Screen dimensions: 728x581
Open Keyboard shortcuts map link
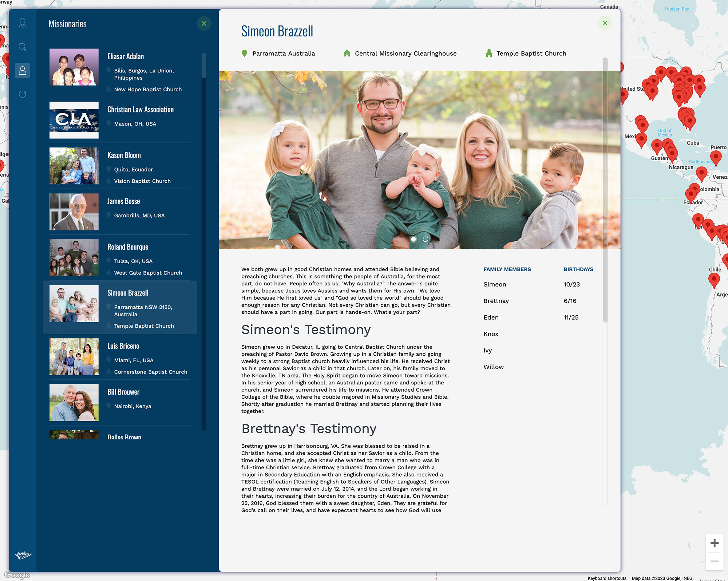pyautogui.click(x=607, y=578)
